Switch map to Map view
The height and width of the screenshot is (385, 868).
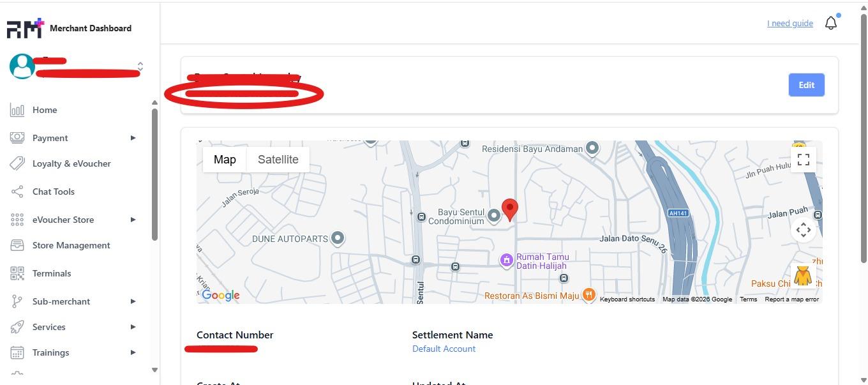pos(225,160)
